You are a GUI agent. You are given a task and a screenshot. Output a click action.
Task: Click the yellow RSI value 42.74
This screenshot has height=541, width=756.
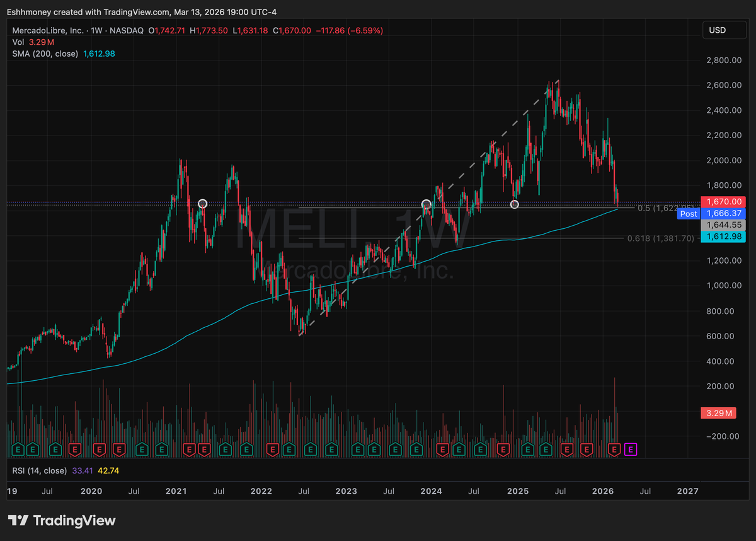pyautogui.click(x=108, y=470)
